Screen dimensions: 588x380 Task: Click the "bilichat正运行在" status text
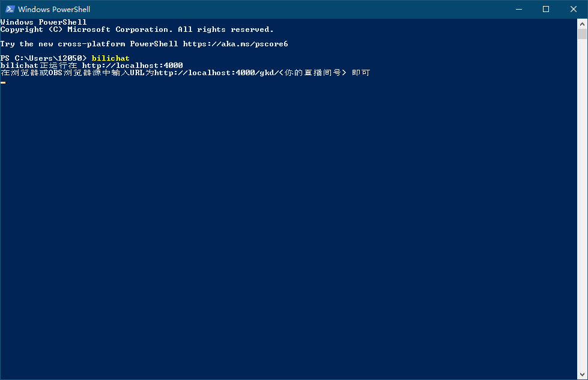tap(38, 66)
